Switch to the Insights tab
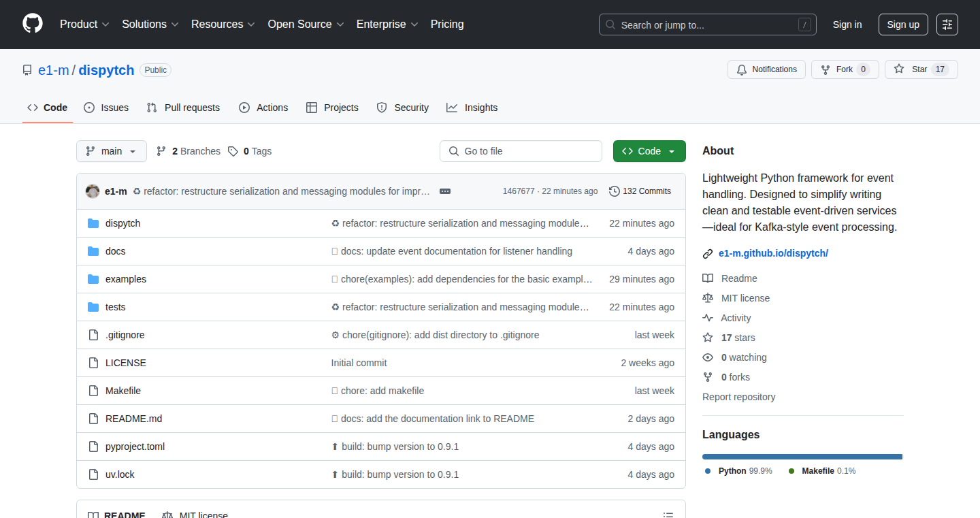 click(472, 108)
